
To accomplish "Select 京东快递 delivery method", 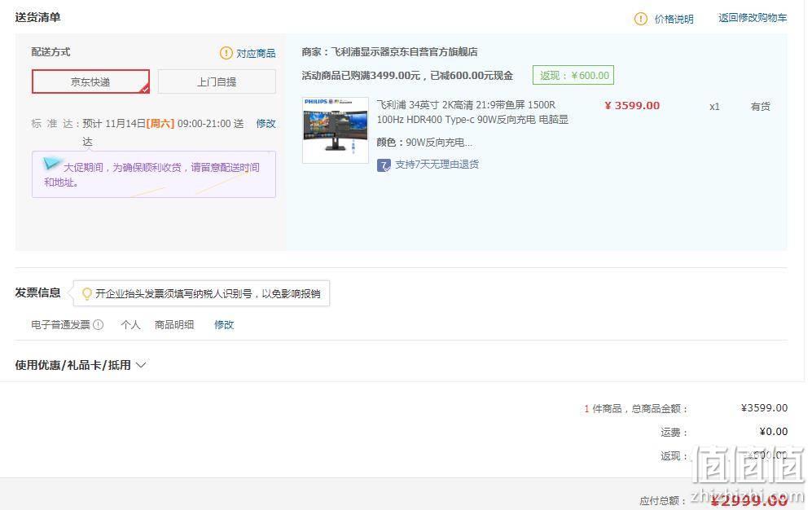I will (90, 81).
